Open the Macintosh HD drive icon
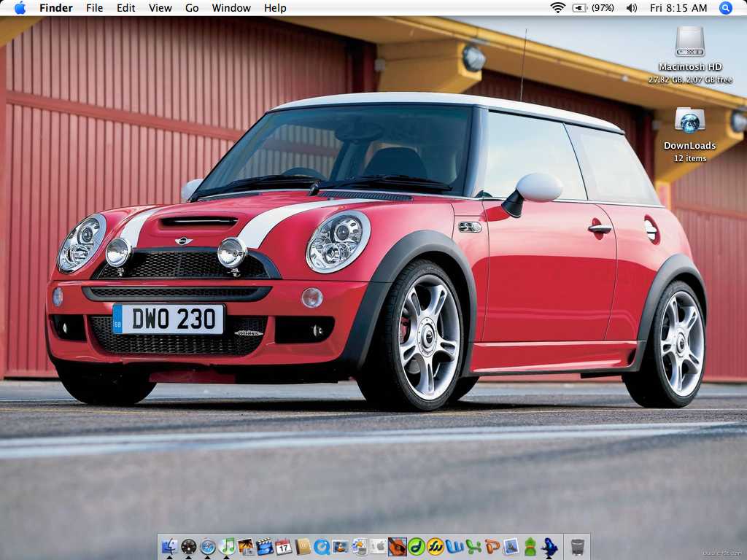Image resolution: width=747 pixels, height=560 pixels. pos(689,43)
